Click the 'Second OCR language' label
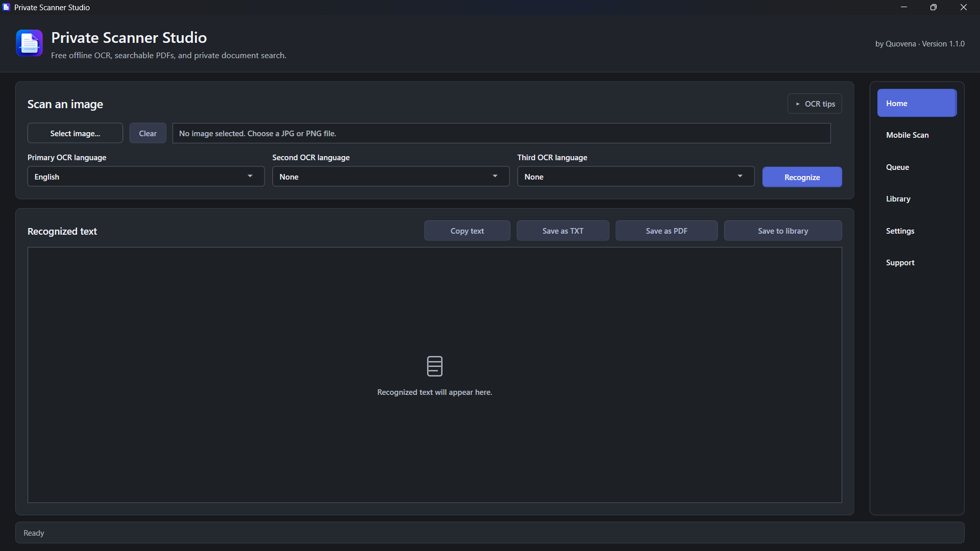The height and width of the screenshot is (551, 980). pos(311,158)
